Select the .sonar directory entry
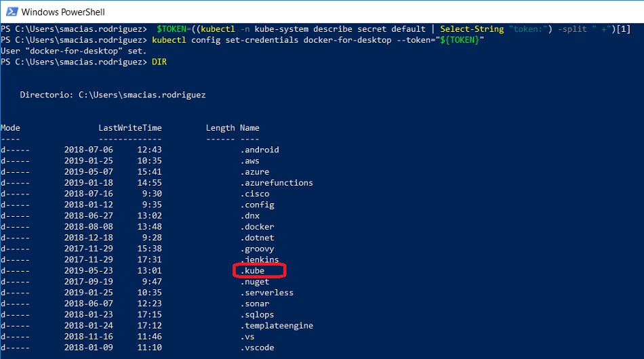Viewport: 644px width, 359px height. (x=255, y=303)
